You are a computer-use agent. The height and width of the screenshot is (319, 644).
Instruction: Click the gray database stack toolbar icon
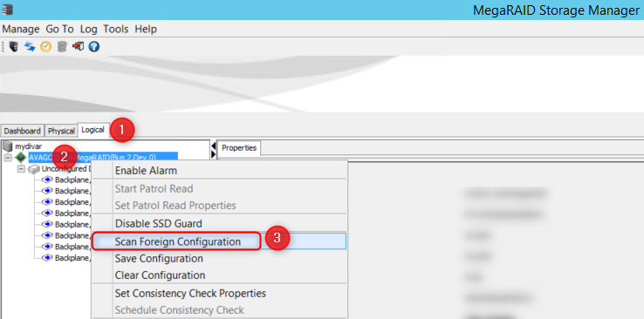pos(62,47)
